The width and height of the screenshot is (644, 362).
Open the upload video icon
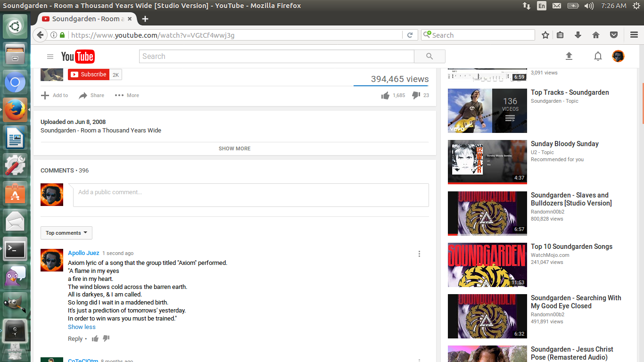[x=569, y=56]
